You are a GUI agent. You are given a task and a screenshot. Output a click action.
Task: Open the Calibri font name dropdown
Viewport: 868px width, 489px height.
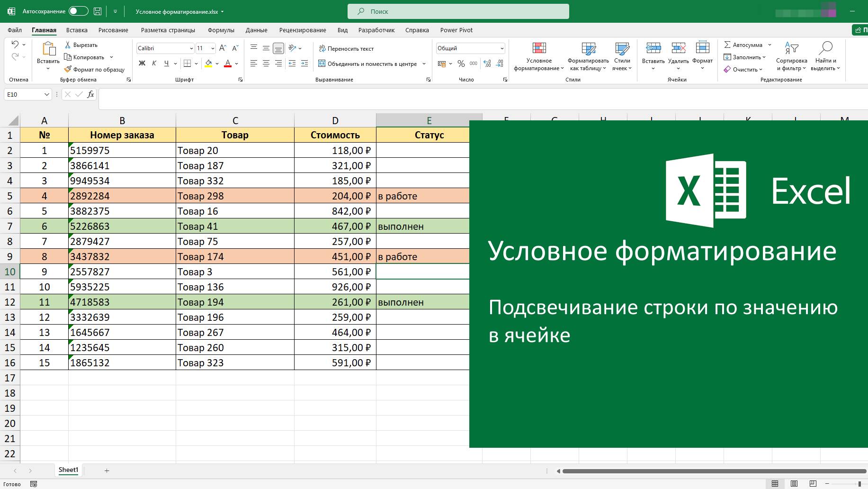coord(191,48)
